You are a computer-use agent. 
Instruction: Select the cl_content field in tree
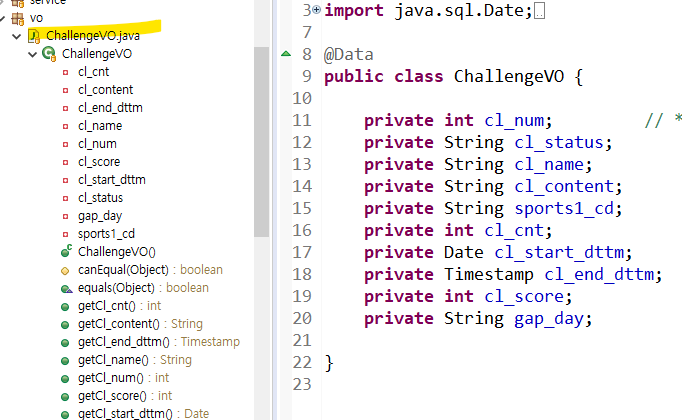[105, 90]
